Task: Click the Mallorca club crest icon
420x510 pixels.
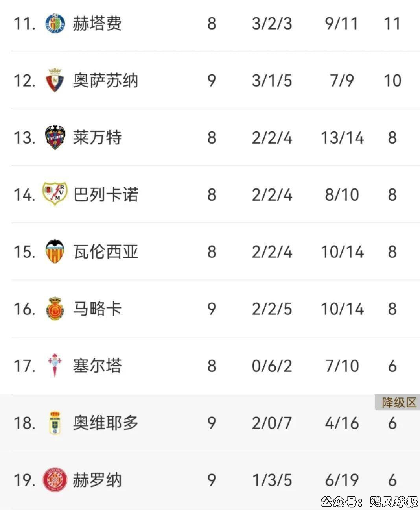Action: 55,309
